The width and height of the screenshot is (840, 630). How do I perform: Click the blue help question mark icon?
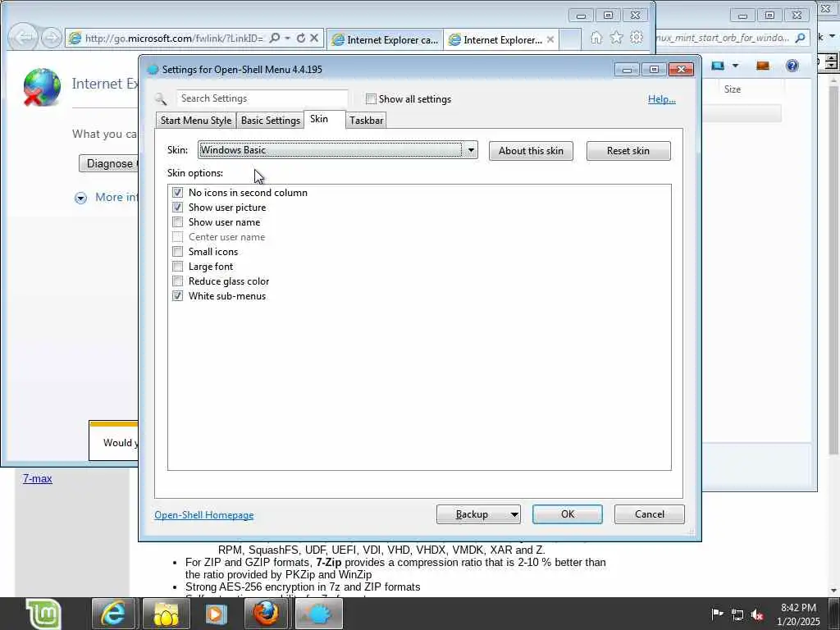click(x=792, y=66)
